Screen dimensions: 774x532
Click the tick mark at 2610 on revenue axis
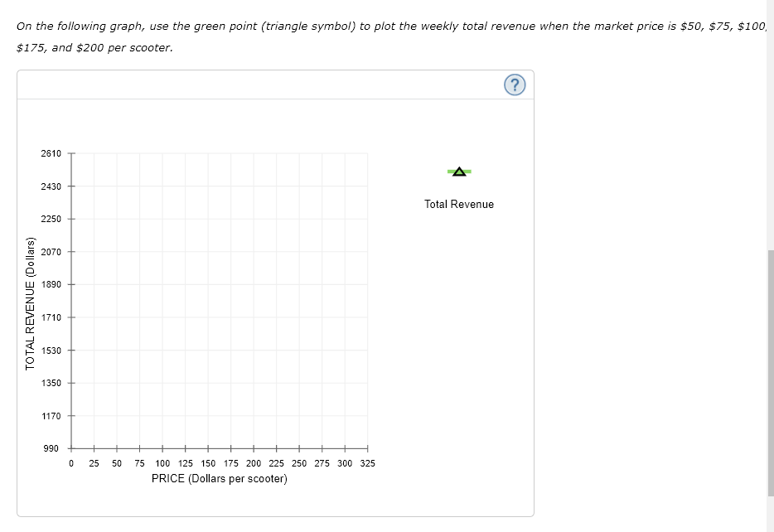71,152
